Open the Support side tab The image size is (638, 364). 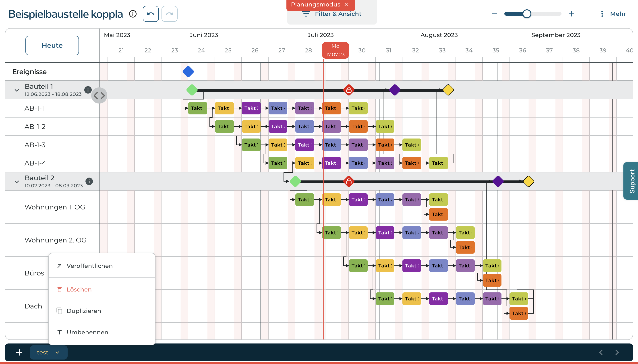click(x=631, y=181)
